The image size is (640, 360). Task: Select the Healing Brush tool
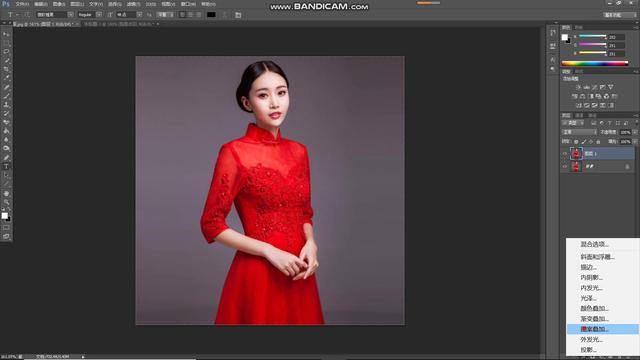[6, 87]
